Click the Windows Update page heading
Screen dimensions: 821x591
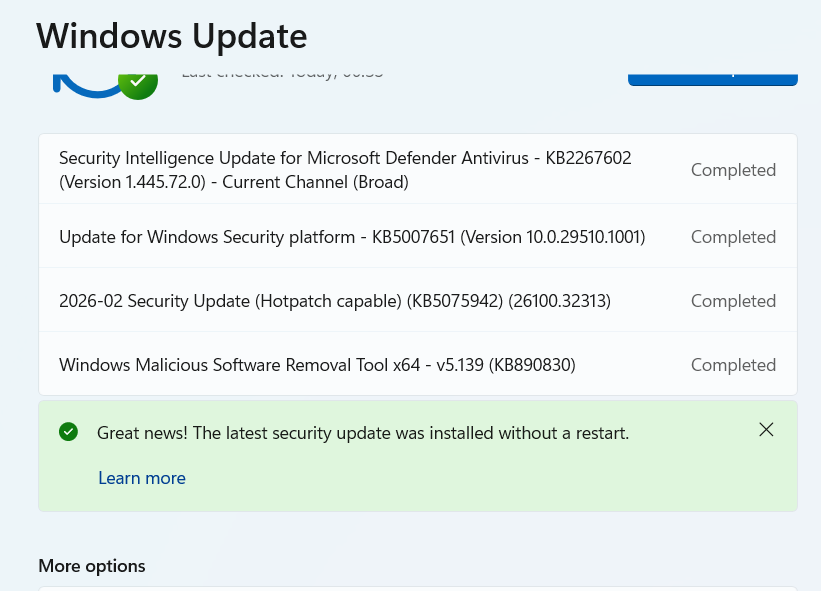[172, 37]
